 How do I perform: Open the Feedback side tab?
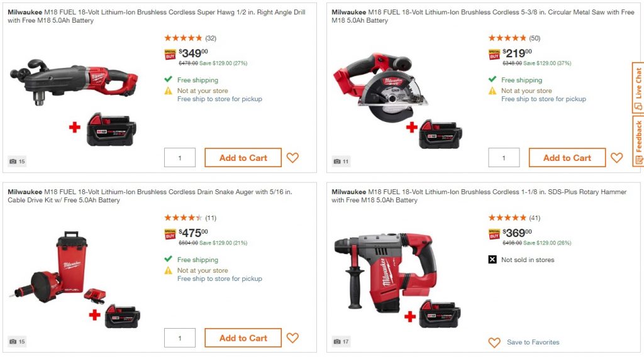[x=638, y=141]
